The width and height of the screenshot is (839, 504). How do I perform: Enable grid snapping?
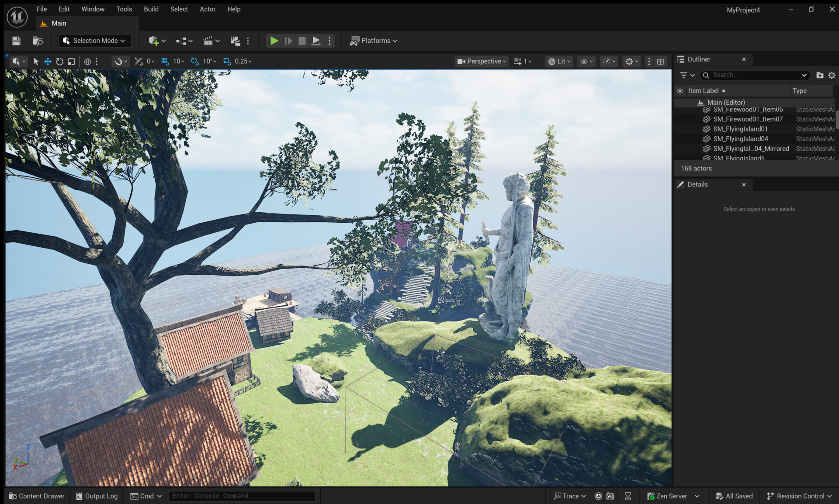click(165, 62)
